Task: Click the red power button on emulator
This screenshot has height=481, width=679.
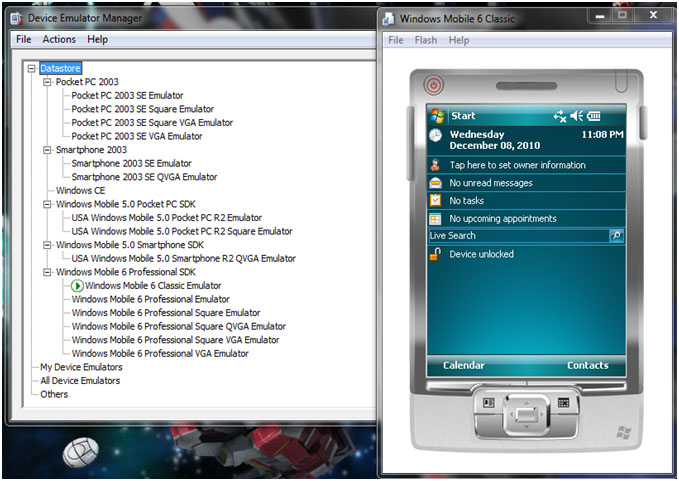Action: pyautogui.click(x=433, y=85)
